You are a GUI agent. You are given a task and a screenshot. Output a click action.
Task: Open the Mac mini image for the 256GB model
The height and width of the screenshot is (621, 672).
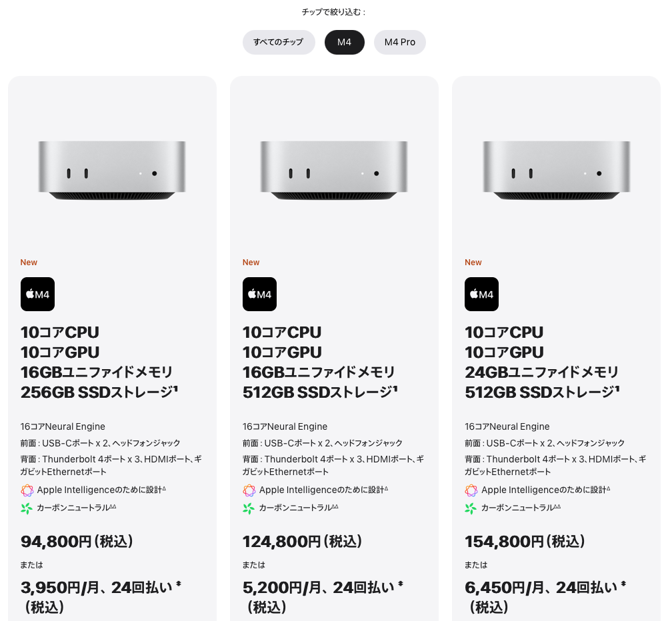coord(112,170)
